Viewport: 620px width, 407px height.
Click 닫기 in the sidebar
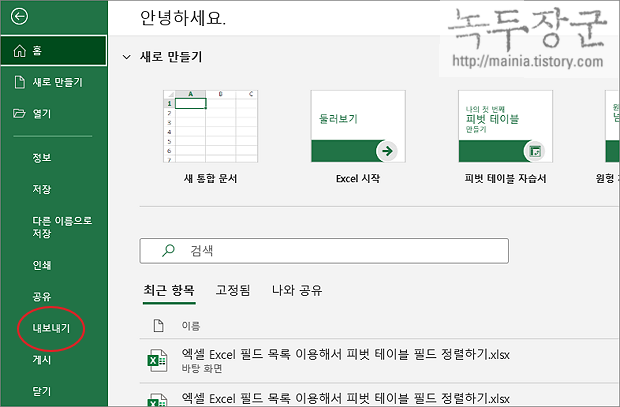(x=42, y=392)
